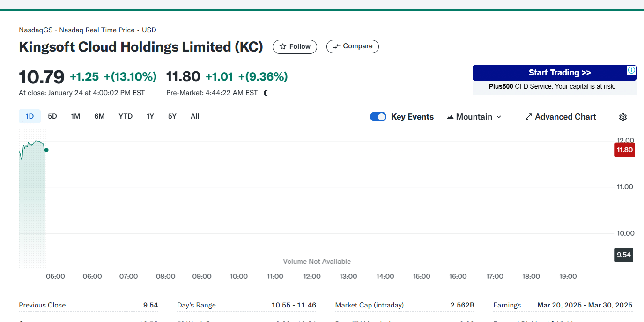Open the Mountain chart type dropdown

click(x=474, y=117)
